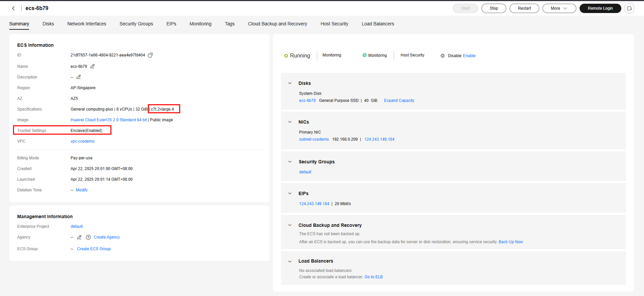Edit the Description field pencil icon
This screenshot has width=644, height=296.
click(79, 77)
